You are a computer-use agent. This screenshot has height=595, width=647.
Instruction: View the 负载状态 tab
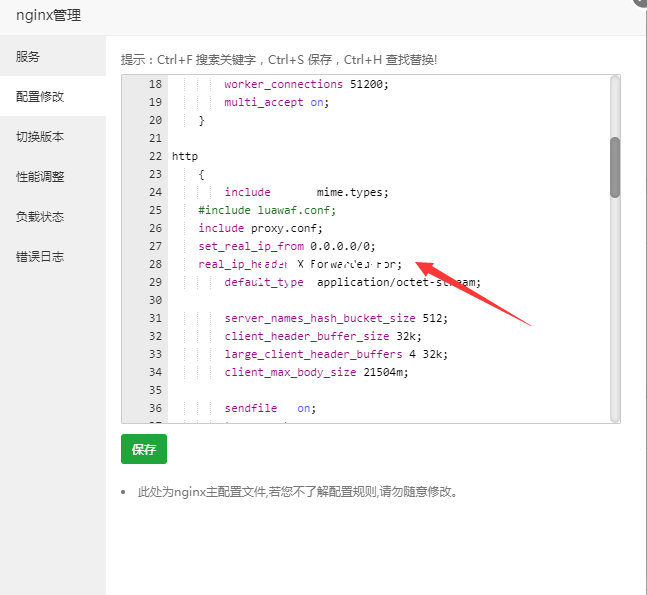pyautogui.click(x=41, y=217)
